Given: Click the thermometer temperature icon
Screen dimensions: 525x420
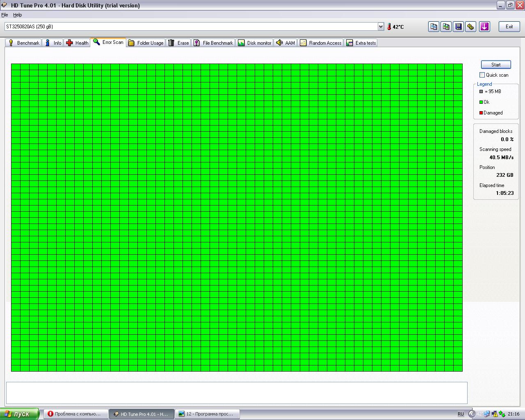Looking at the screenshot, I should click(x=389, y=27).
